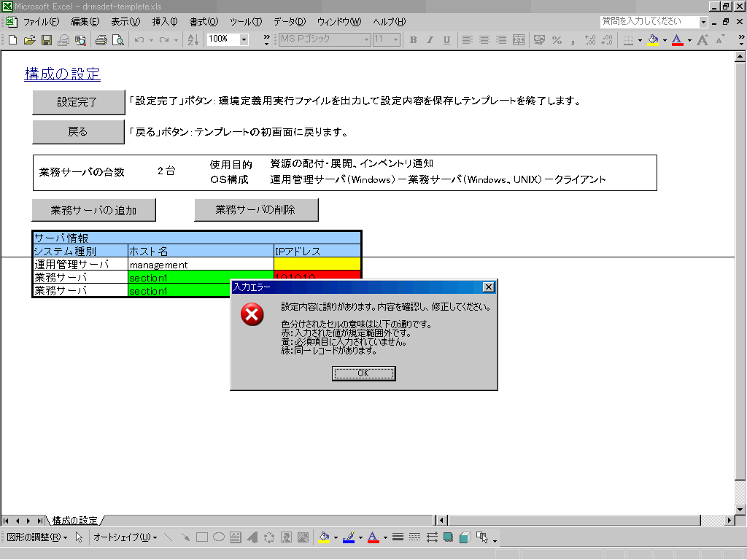Expand the Borders dropdown arrow
Screen dimensions: 747x560
point(640,40)
